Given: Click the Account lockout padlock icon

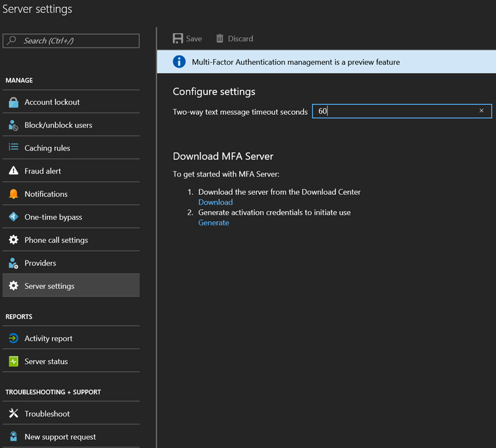Looking at the screenshot, I should pos(13,102).
